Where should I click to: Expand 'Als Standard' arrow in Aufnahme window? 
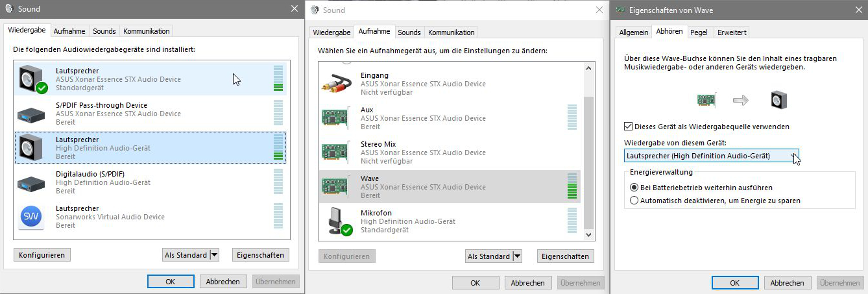point(517,256)
